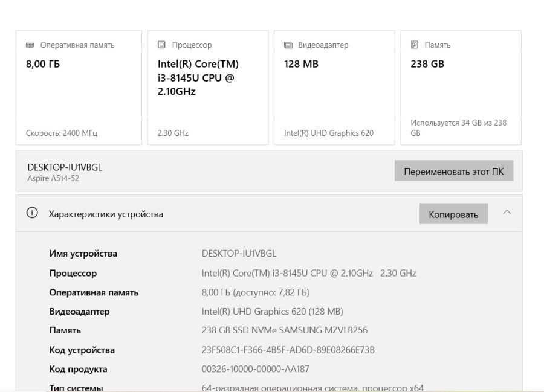
Task: Click the Aspire A514-52 model text
Action: coord(53,178)
